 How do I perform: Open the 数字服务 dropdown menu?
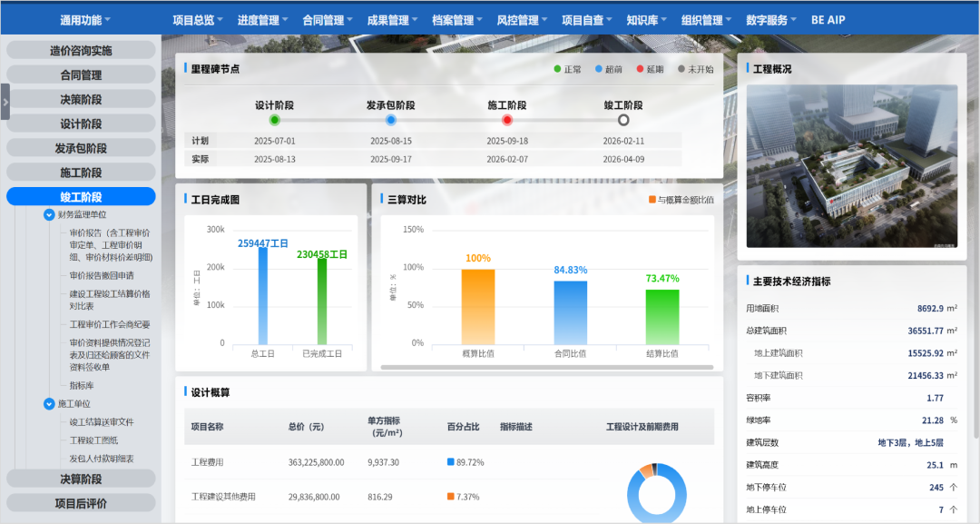[x=767, y=17]
